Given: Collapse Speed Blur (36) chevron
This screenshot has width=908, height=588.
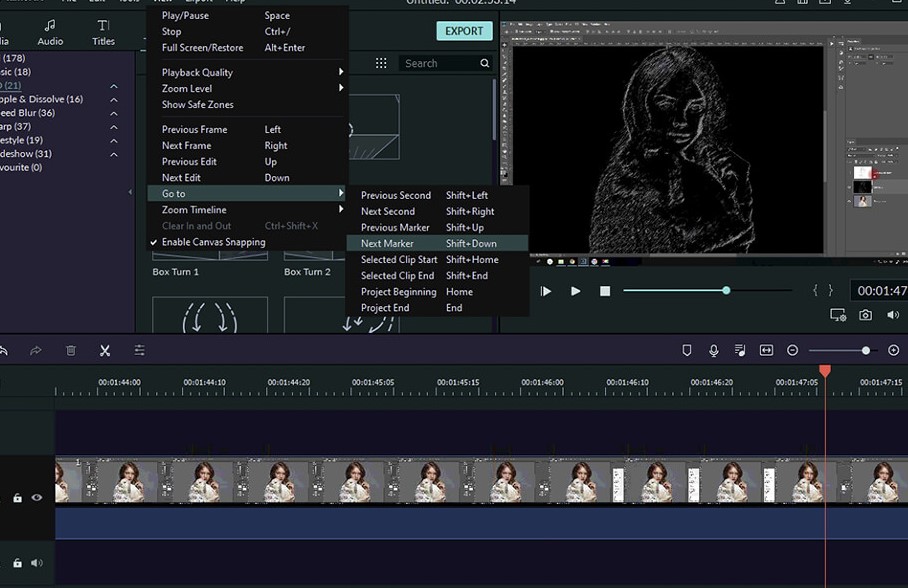Looking at the screenshot, I should pos(114,113).
